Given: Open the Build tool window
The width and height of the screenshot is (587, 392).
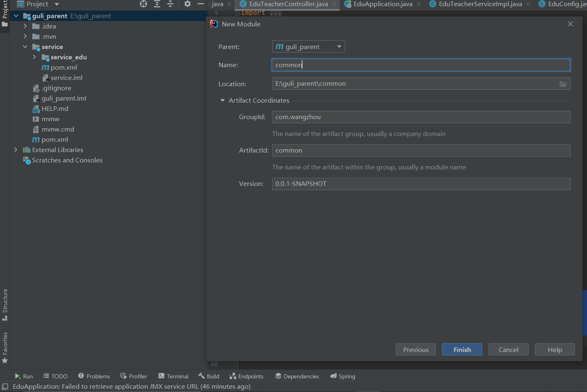Looking at the screenshot, I should 209,376.
